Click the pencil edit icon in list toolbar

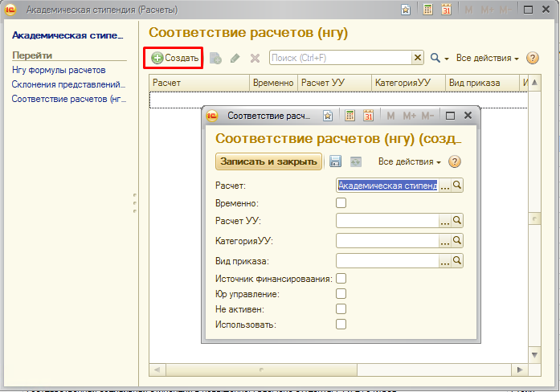tap(235, 58)
